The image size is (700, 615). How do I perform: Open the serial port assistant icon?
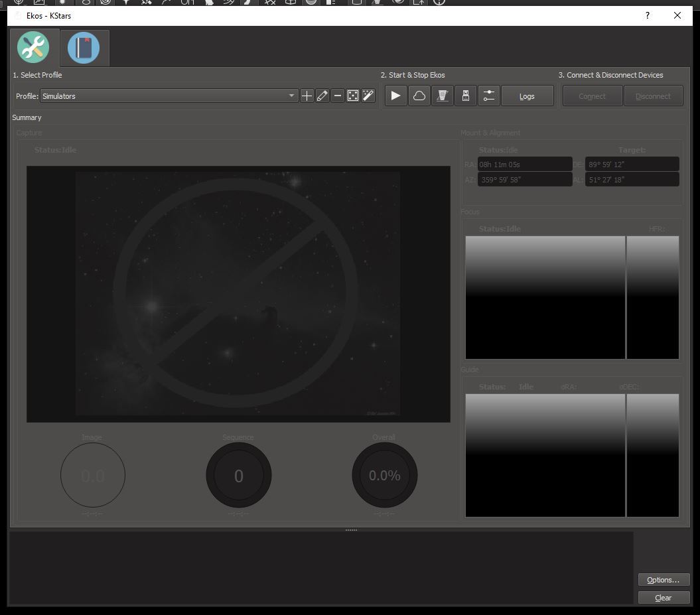[466, 96]
